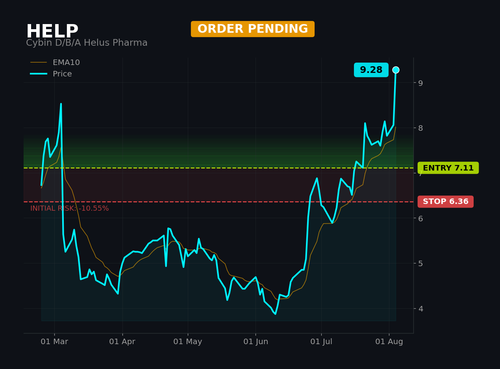Click the ENTRY 7.11 label
Image resolution: width=500 pixels, height=369 pixels.
pyautogui.click(x=448, y=168)
